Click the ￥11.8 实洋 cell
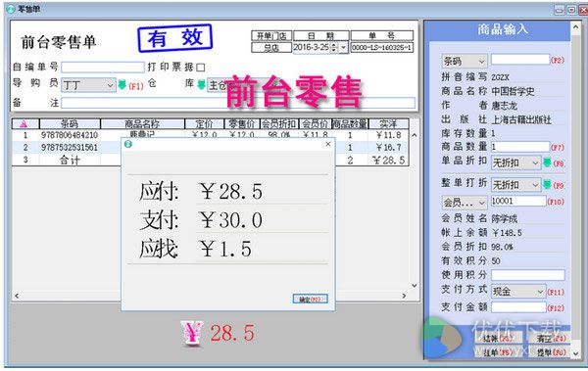This screenshot has width=588, height=371. (389, 135)
